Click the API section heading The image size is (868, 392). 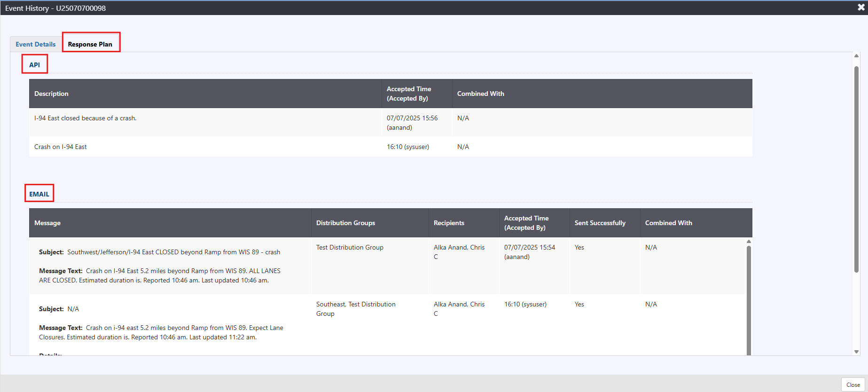[35, 65]
